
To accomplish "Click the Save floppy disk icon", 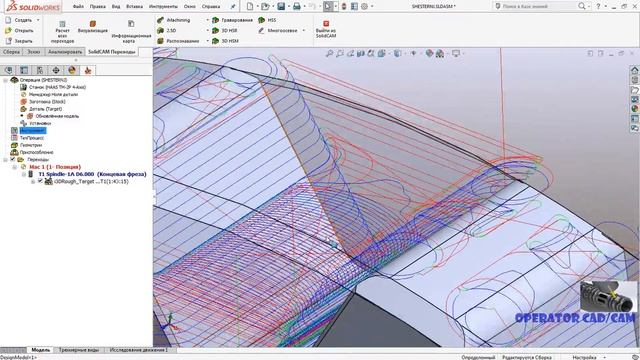I will coord(281,6).
